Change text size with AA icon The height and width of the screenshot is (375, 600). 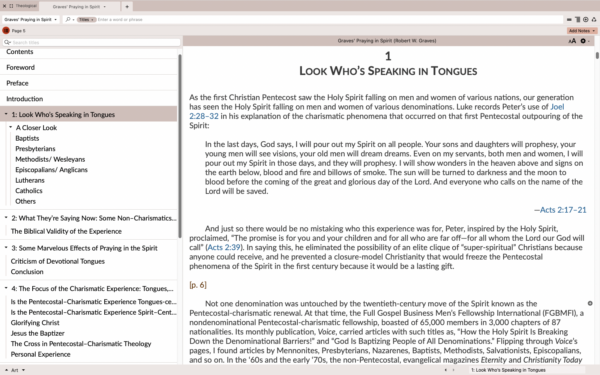[x=572, y=41]
